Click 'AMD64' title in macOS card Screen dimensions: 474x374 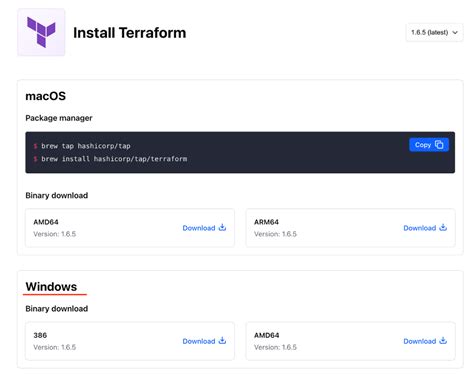pyautogui.click(x=46, y=222)
